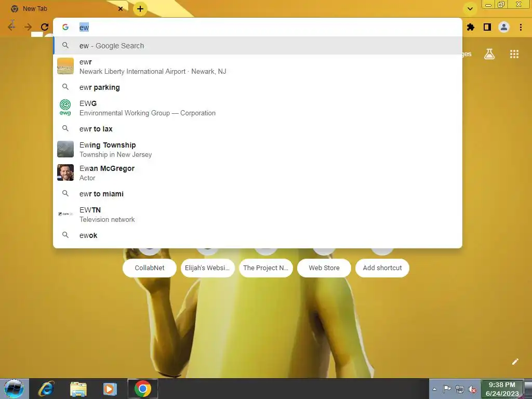Open the profile avatar menu
532x399 pixels.
(x=504, y=27)
